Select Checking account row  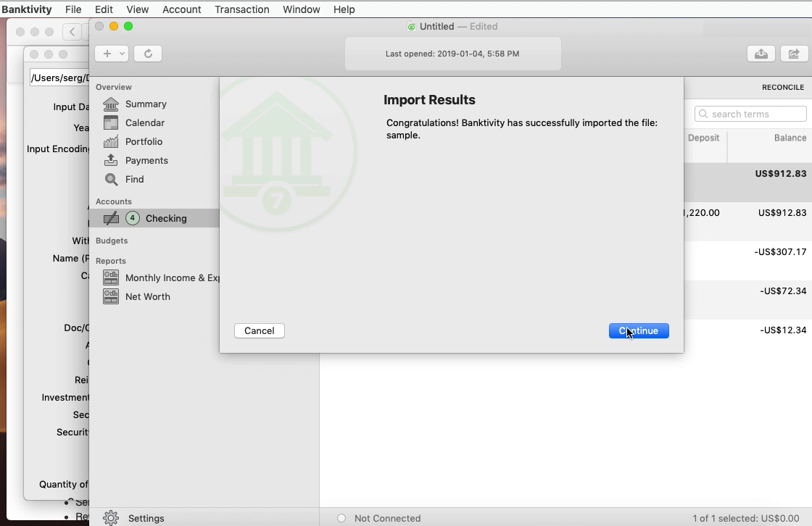pyautogui.click(x=154, y=219)
